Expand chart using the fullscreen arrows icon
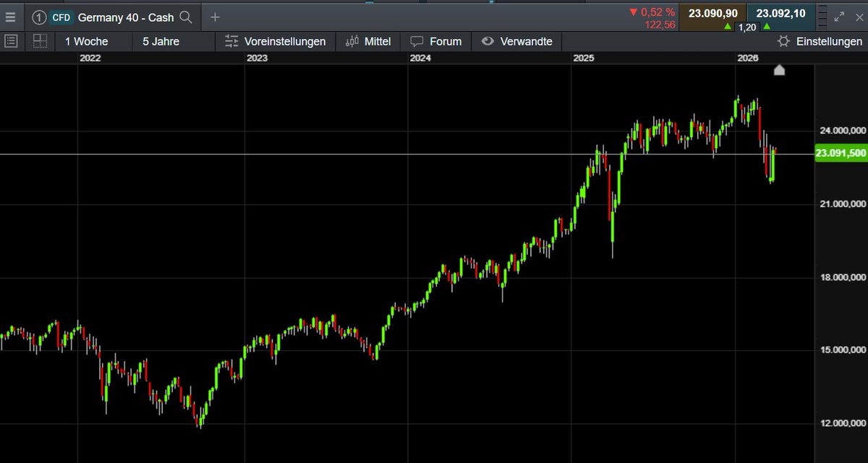 tap(838, 17)
